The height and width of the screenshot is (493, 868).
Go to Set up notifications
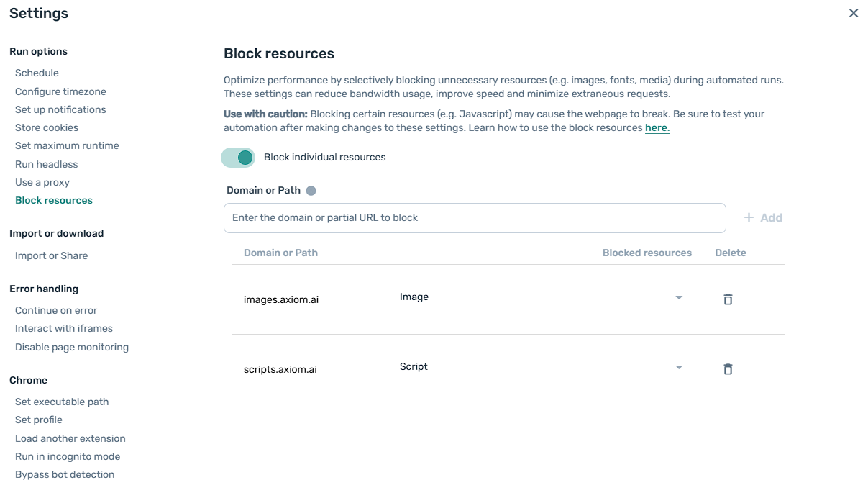(x=60, y=109)
